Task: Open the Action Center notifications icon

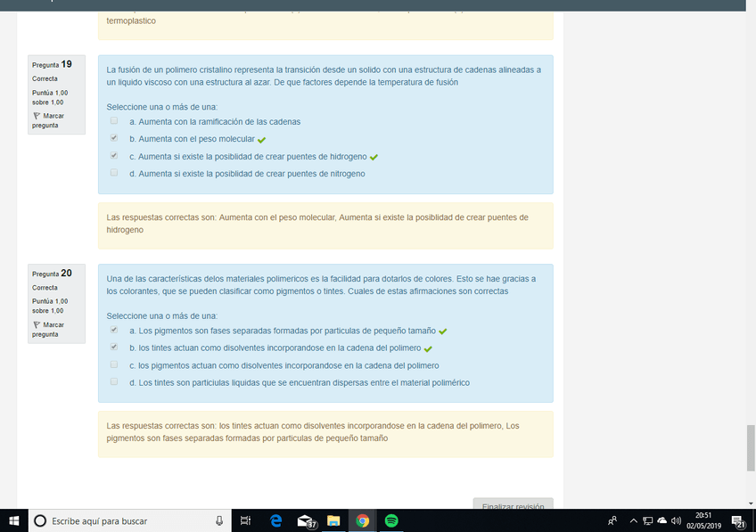Action: pos(737,521)
